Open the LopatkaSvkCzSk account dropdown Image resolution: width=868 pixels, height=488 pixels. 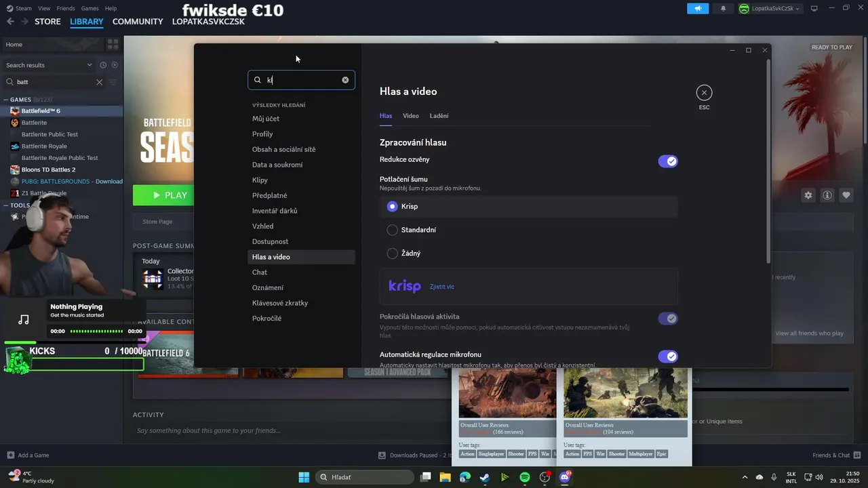pyautogui.click(x=770, y=8)
